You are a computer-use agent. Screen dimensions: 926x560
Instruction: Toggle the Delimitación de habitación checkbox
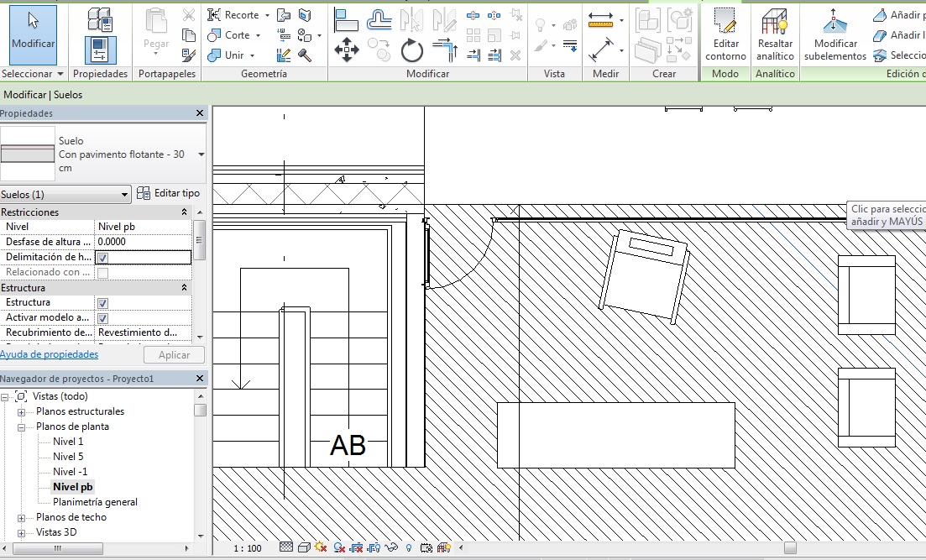tap(102, 258)
